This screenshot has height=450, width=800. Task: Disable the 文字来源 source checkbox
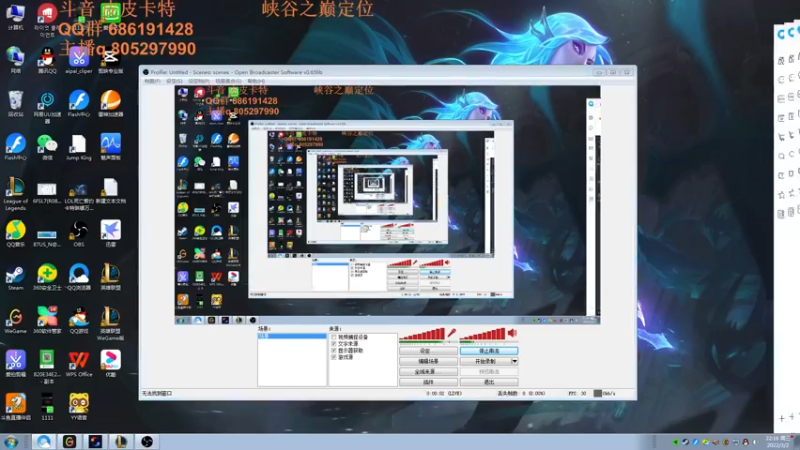(x=334, y=344)
